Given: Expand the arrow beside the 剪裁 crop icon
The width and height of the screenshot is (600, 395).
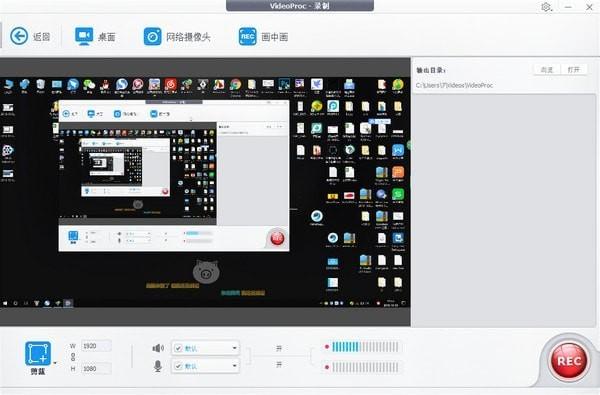Looking at the screenshot, I should click(55, 363).
